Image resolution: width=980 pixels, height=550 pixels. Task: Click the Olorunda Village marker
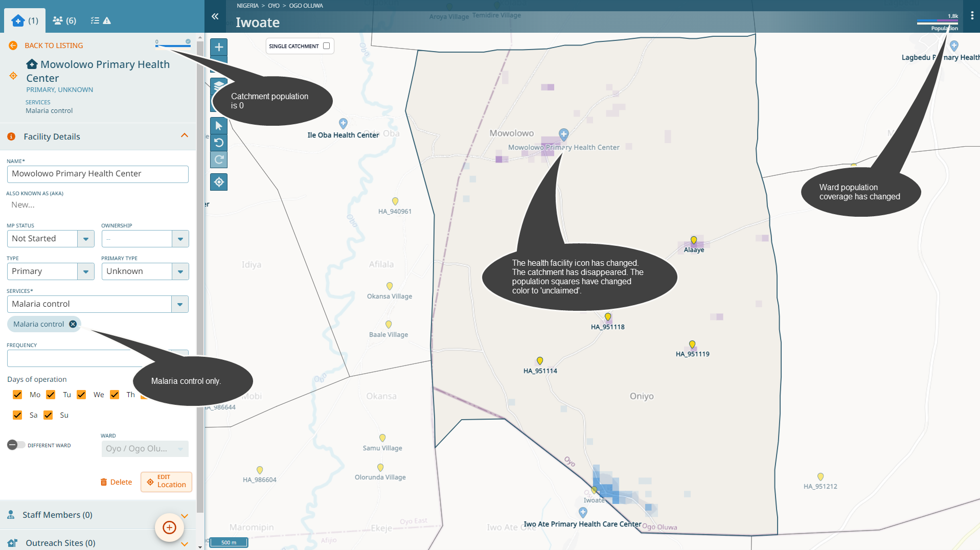pos(380,468)
